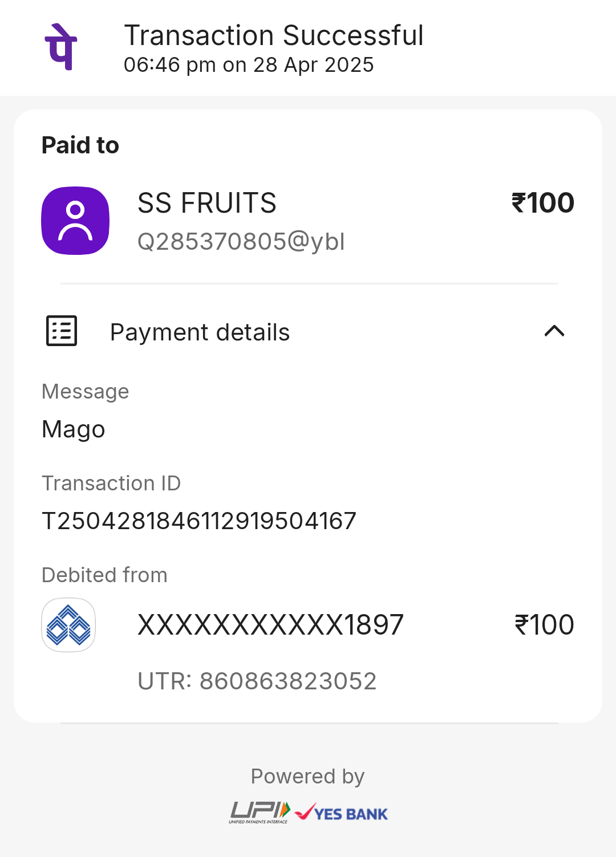Click the masked account number XXXXXXXXXX1897
Screen dimensions: 616x857
click(x=270, y=625)
